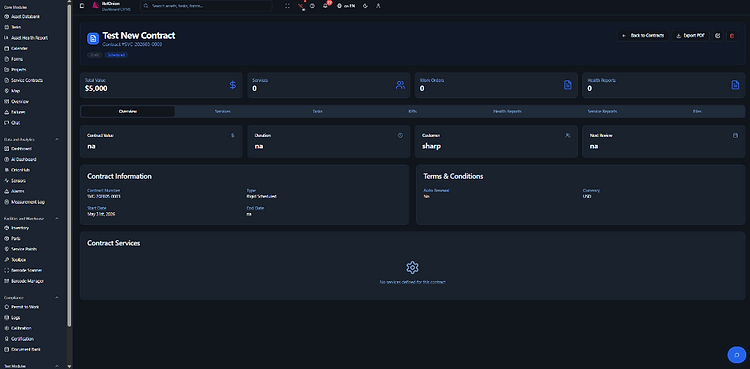The height and width of the screenshot is (369, 750).
Task: Switch to the KPIs tab
Action: 412,112
